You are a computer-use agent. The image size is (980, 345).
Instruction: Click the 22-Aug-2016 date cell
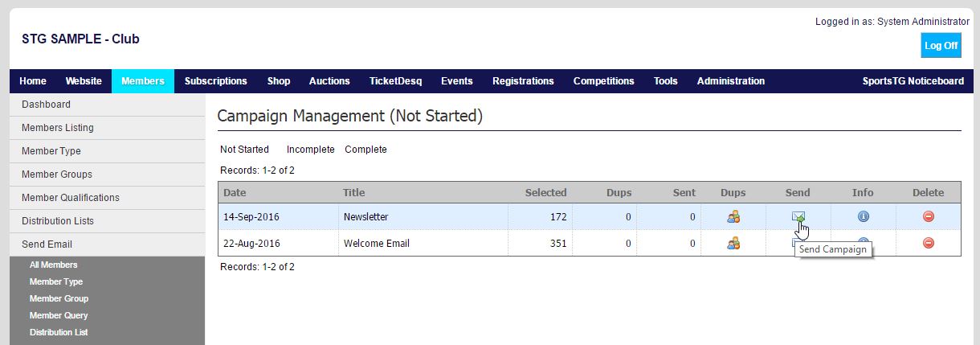coord(251,243)
